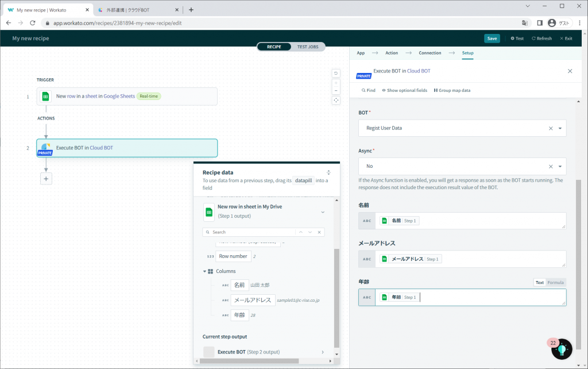Switch to the クラウドBOT browser tab
588x369 pixels.
[x=139, y=10]
